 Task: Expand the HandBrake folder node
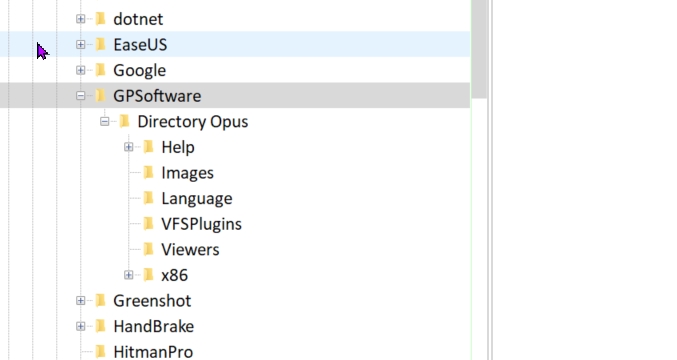pos(80,326)
